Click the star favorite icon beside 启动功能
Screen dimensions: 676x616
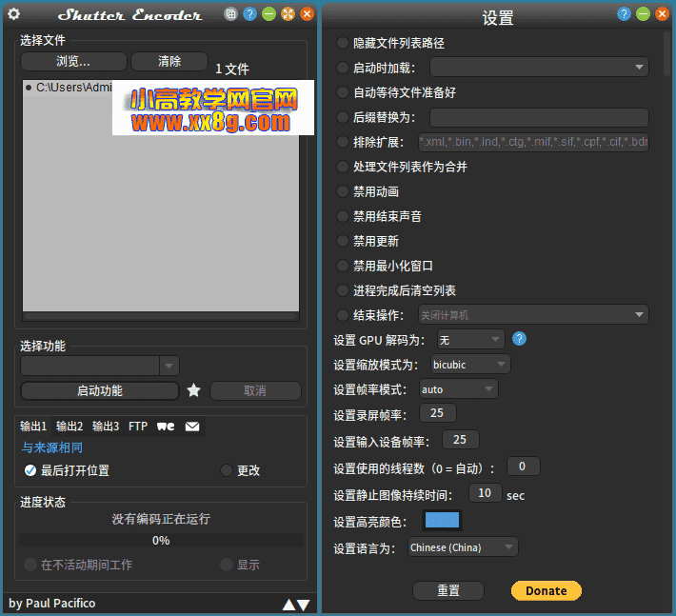(193, 390)
